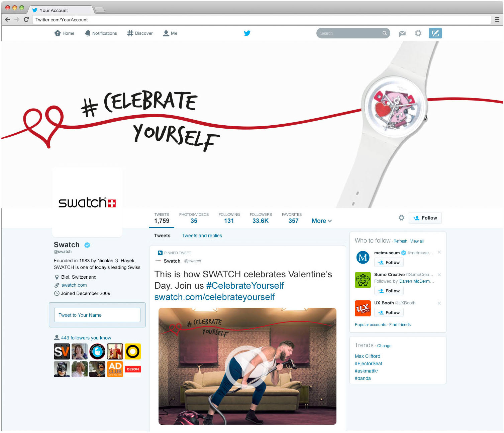Open Notifications from the navigation bar
The height and width of the screenshot is (433, 504).
click(101, 33)
